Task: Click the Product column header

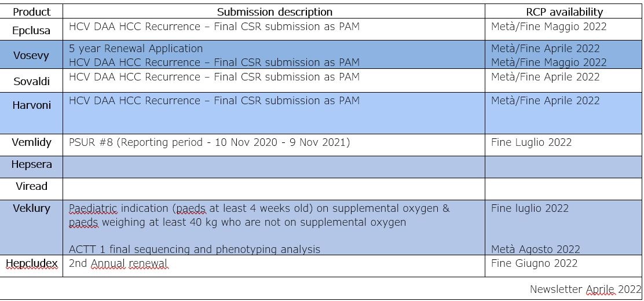Action: coord(32,12)
